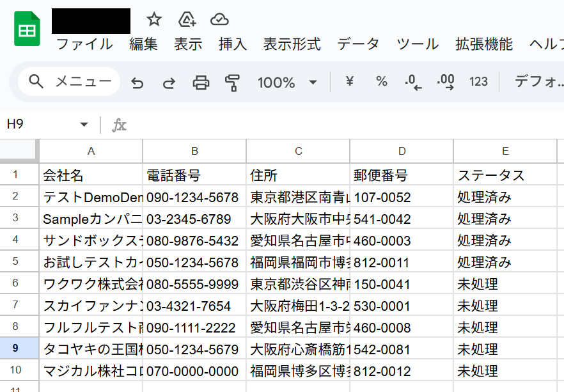Open the 編集 menu

[x=143, y=44]
